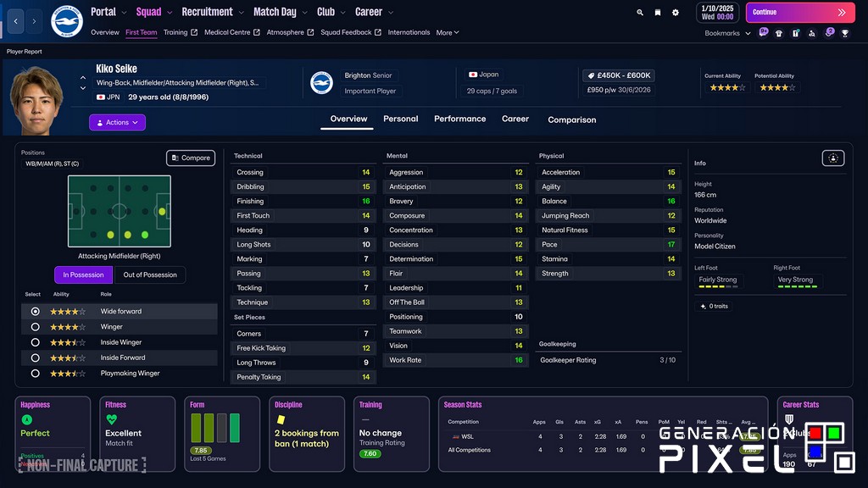Open the search icon in the top bar
The width and height of the screenshot is (868, 488).
coord(640,13)
